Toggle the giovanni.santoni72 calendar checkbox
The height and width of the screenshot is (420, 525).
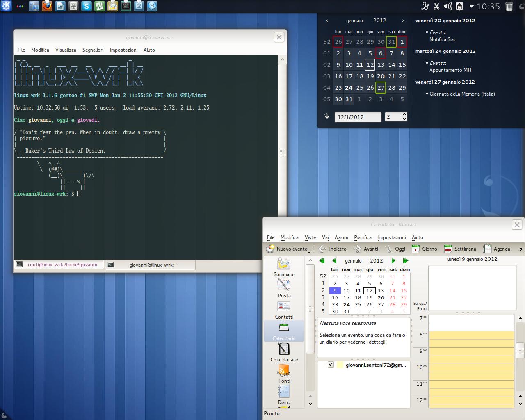click(331, 365)
